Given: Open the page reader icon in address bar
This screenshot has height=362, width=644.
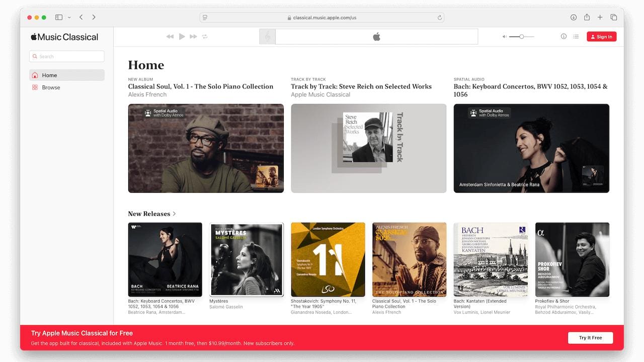Looking at the screenshot, I should 205,17.
